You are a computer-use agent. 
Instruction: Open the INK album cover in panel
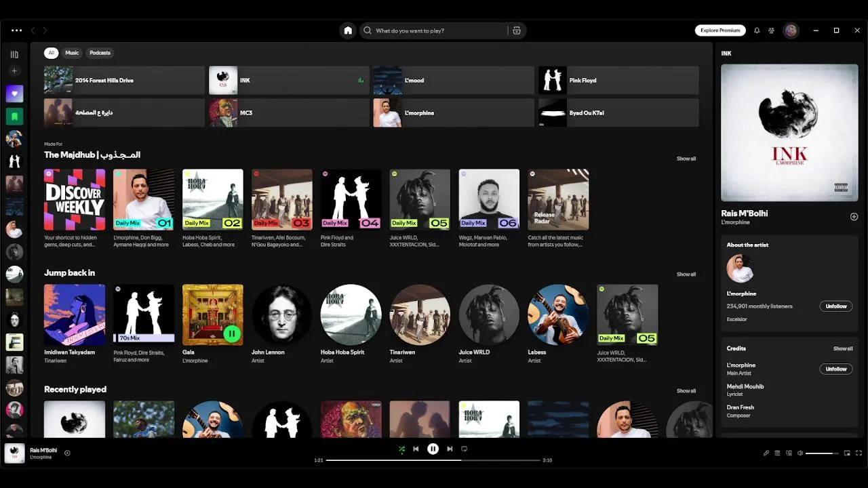(789, 133)
